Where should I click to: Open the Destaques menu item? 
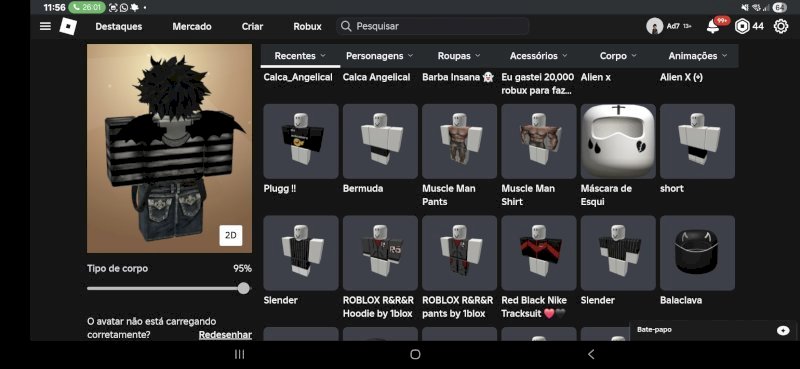(118, 27)
